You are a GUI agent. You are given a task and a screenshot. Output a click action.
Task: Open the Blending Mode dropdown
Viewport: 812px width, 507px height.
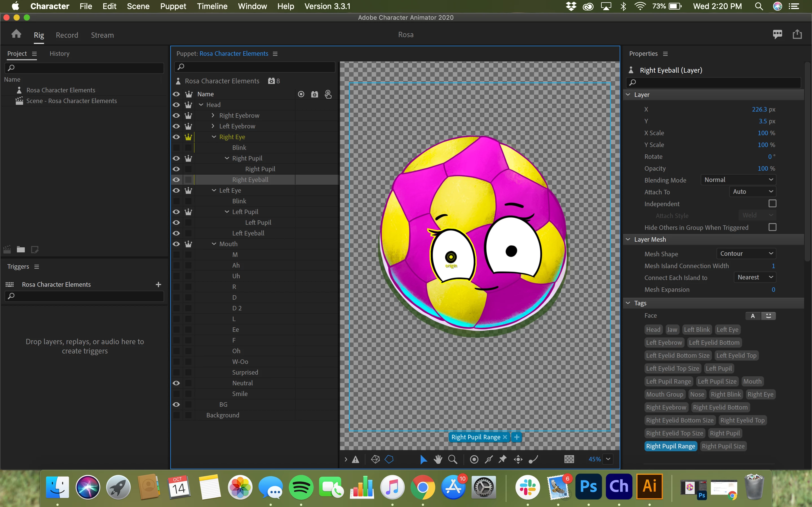[738, 180]
